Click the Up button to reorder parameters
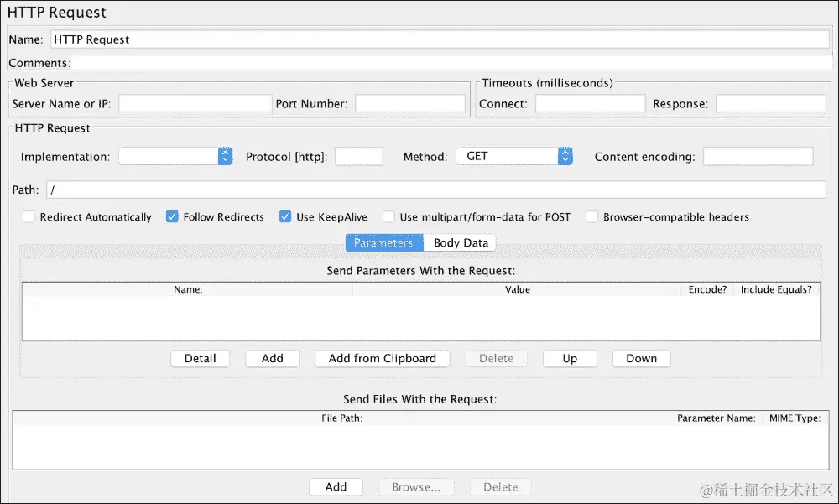839x504 pixels. click(x=570, y=358)
